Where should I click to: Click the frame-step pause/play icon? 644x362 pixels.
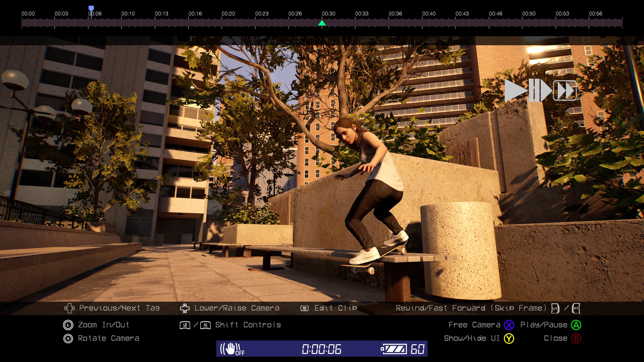(x=540, y=90)
